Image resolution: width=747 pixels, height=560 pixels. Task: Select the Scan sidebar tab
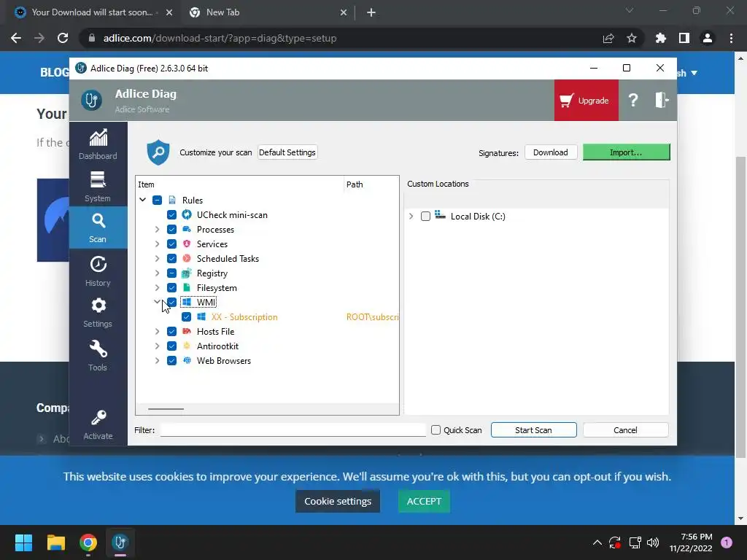(98, 227)
